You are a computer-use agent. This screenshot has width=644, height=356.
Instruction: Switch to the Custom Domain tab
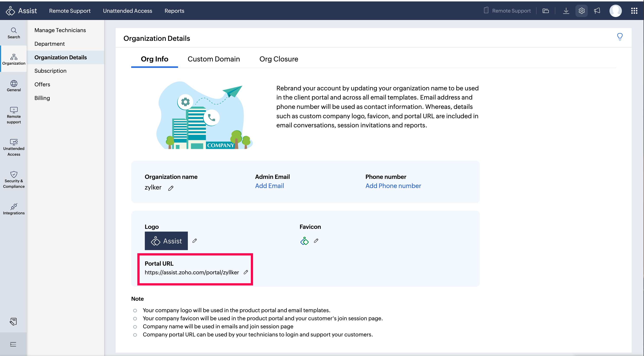coord(214,59)
